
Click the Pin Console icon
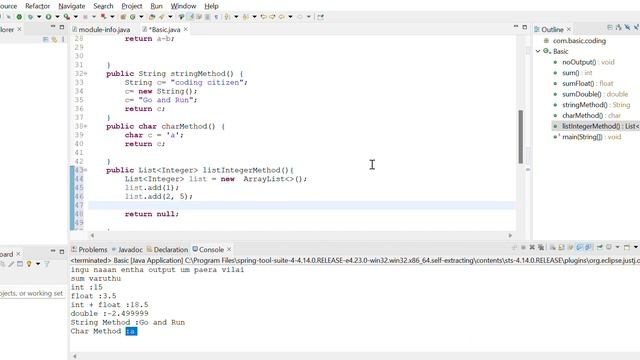pyautogui.click(x=600, y=247)
